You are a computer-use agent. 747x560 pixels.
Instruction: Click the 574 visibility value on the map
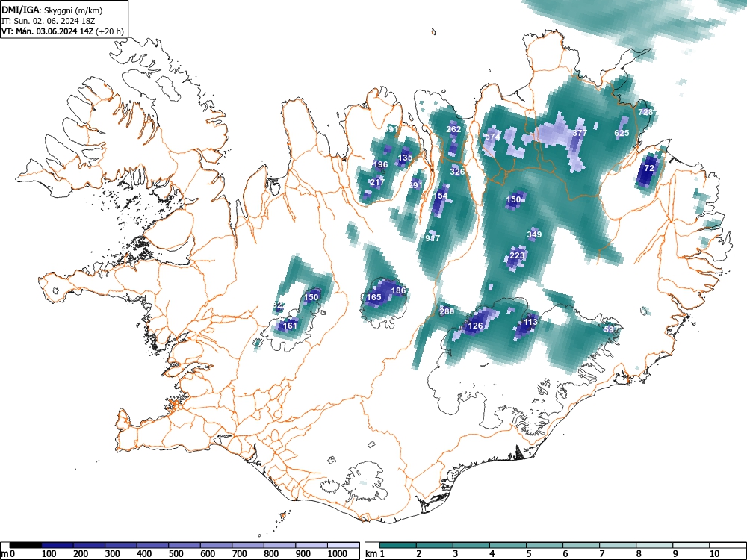(x=492, y=137)
